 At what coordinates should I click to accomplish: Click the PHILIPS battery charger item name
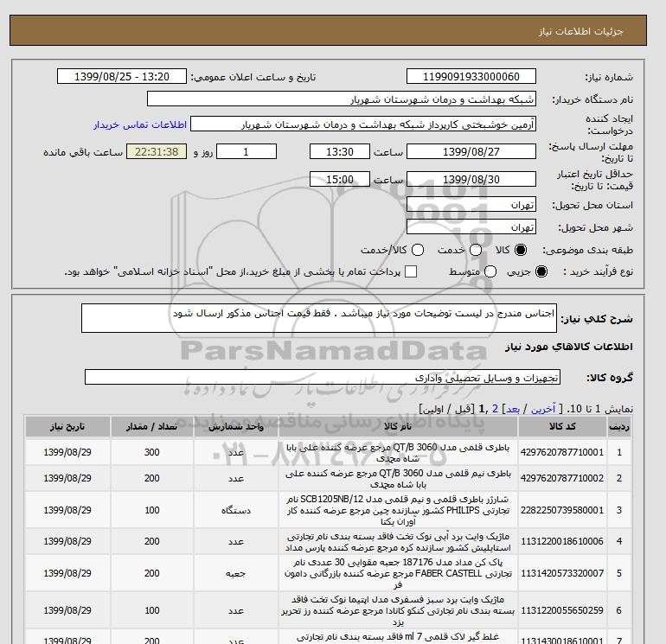point(398,510)
